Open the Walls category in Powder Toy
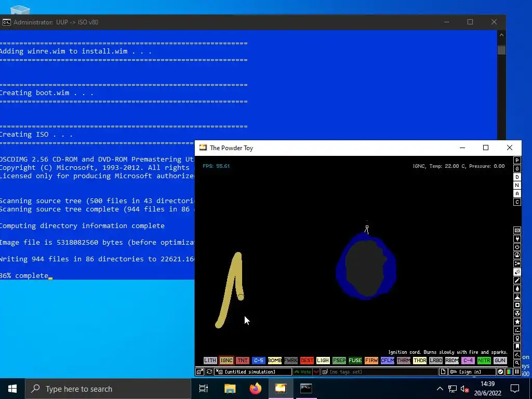This screenshot has width=532, height=399. pos(517,230)
